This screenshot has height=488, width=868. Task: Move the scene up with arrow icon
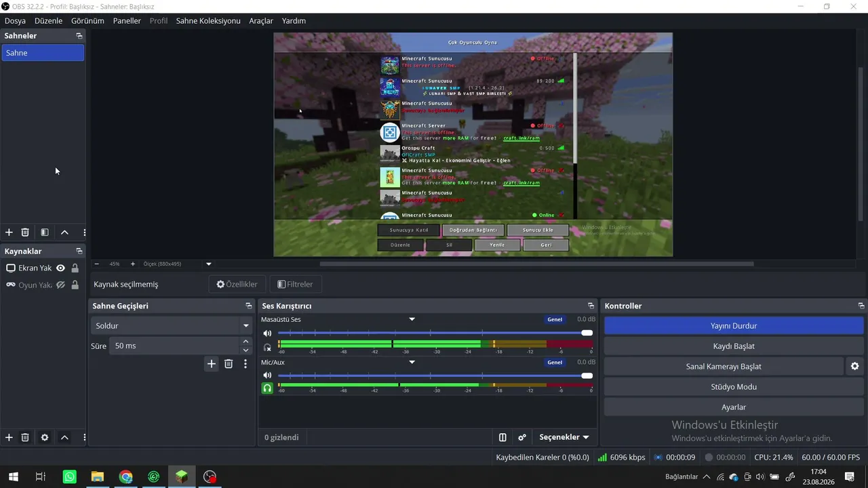point(64,232)
